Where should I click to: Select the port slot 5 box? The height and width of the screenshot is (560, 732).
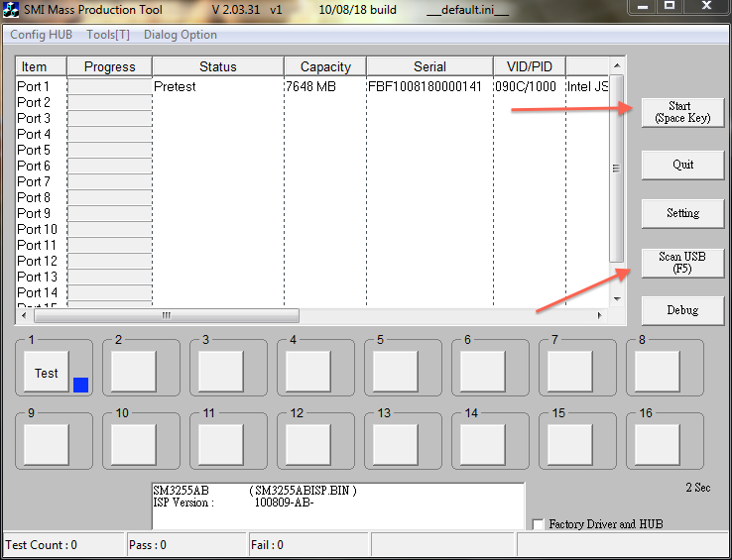click(396, 372)
